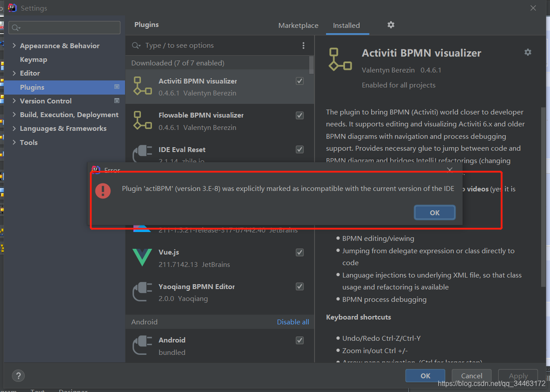Open the plugins gear menu beside Installed
550x392 pixels.
[391, 25]
